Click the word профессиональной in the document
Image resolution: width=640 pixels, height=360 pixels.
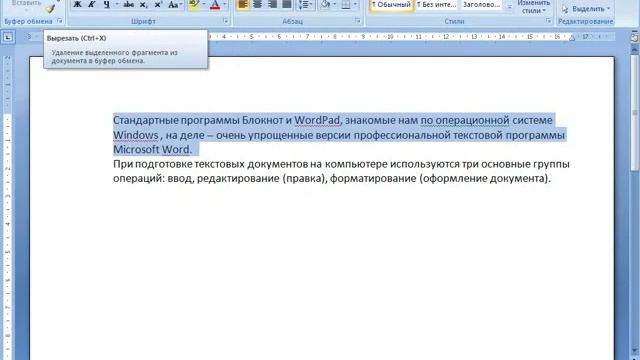click(x=401, y=135)
